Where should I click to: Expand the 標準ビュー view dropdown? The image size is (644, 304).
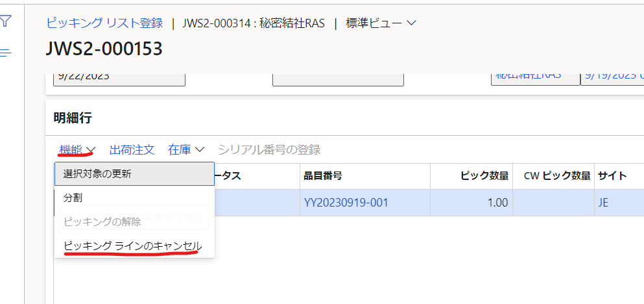pos(381,23)
